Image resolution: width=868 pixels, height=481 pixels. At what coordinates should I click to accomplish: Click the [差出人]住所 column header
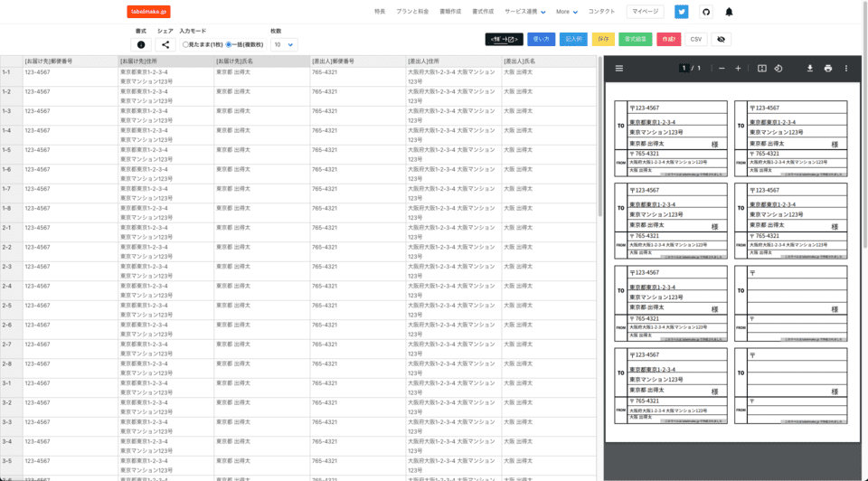pos(454,61)
